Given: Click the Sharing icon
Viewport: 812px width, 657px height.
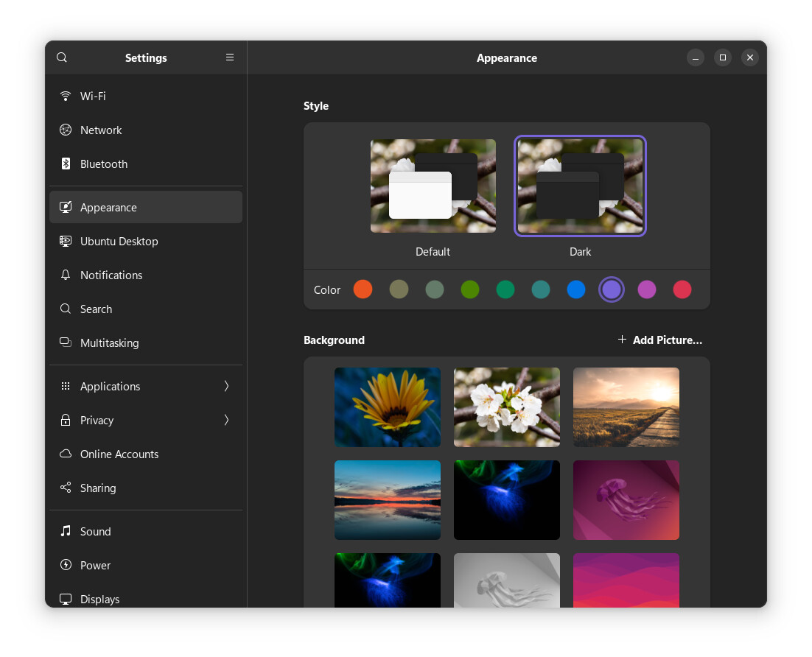Looking at the screenshot, I should (66, 488).
